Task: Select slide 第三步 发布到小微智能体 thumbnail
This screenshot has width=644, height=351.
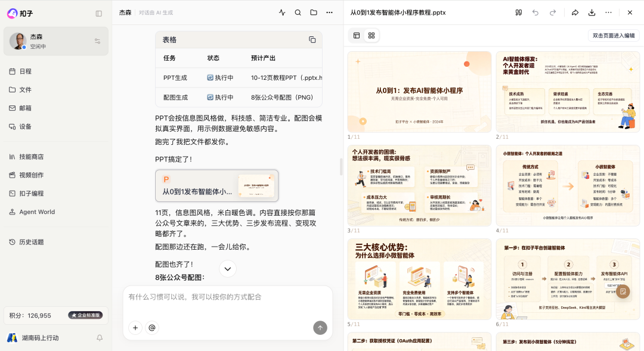Action: click(568, 342)
